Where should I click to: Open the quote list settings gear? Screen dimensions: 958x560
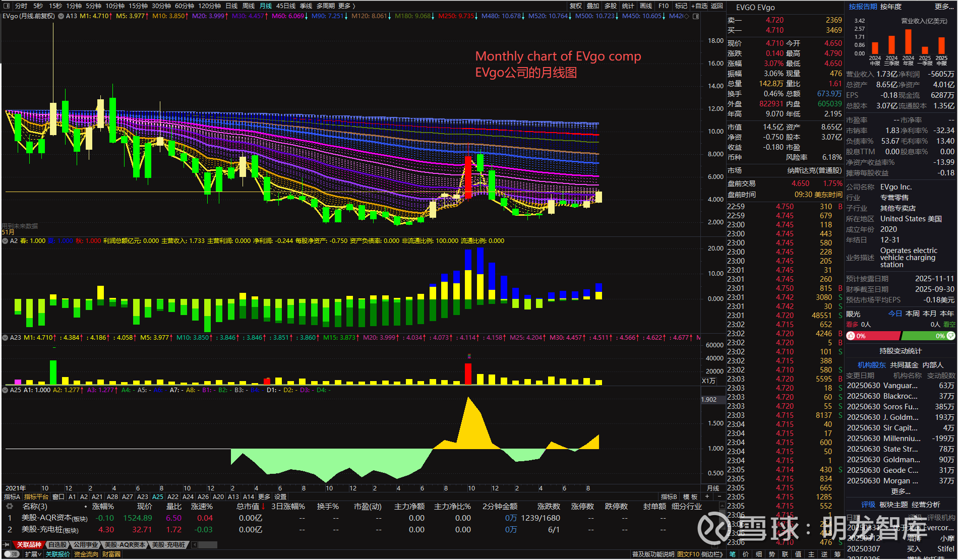[10, 506]
